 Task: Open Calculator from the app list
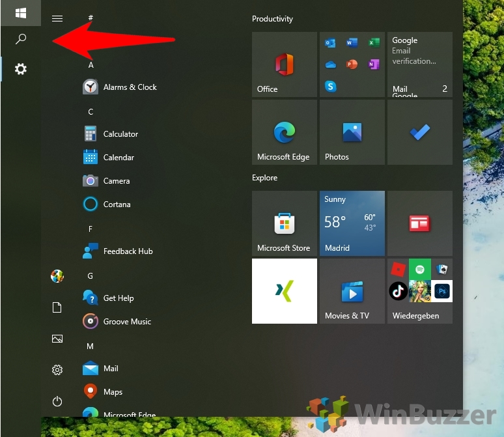110,134
